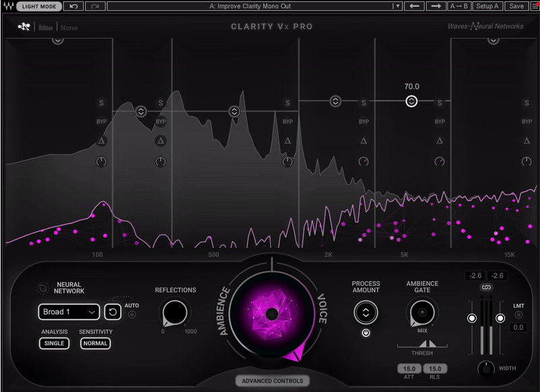
Task: Click the third band's process amount handle
Action: click(x=234, y=111)
